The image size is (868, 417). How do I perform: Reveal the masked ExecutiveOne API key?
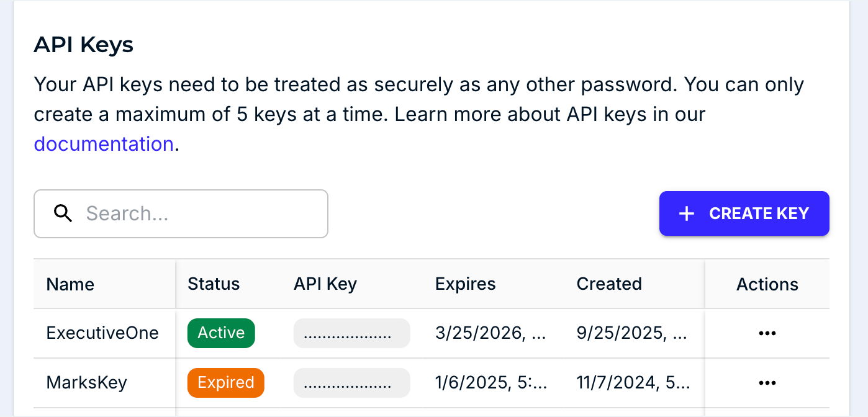point(351,333)
